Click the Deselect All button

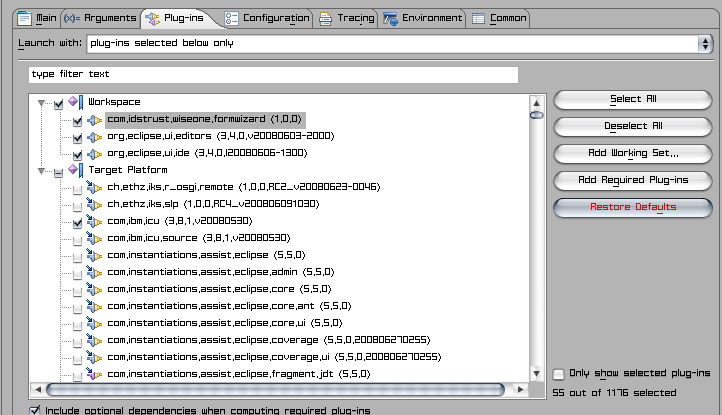[x=633, y=127]
